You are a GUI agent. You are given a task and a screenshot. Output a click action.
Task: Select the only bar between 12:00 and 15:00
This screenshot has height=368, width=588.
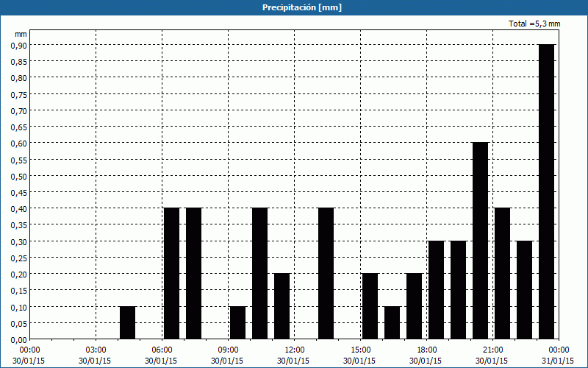(326, 273)
